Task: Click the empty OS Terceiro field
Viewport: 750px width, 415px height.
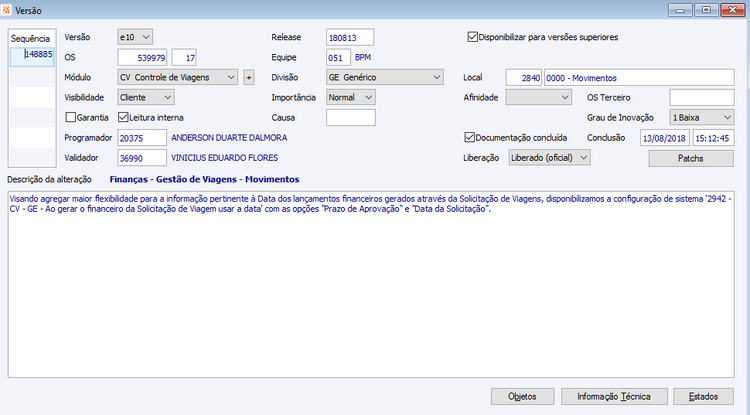Action: 702,97
